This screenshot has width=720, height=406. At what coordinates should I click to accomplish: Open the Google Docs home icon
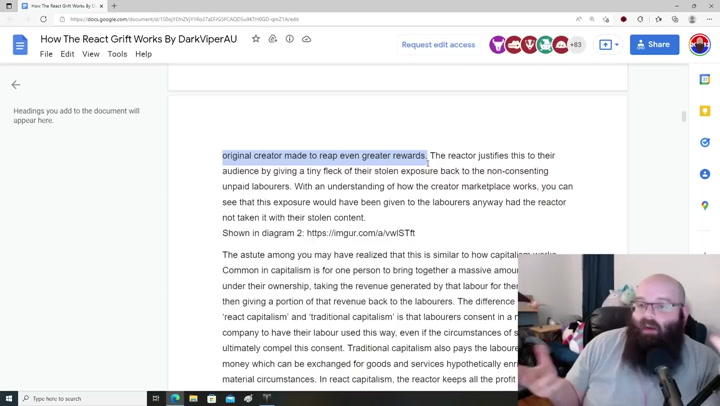20,45
